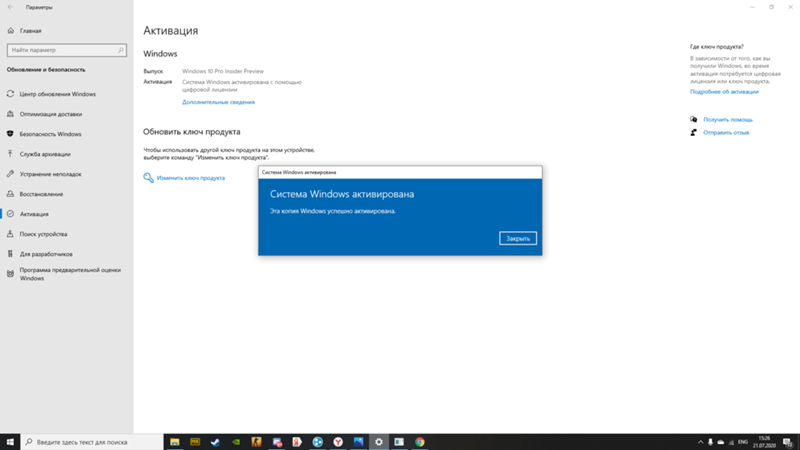Open Google Chrome from the taskbar
Viewport: 800px width, 450px height.
pos(419,442)
